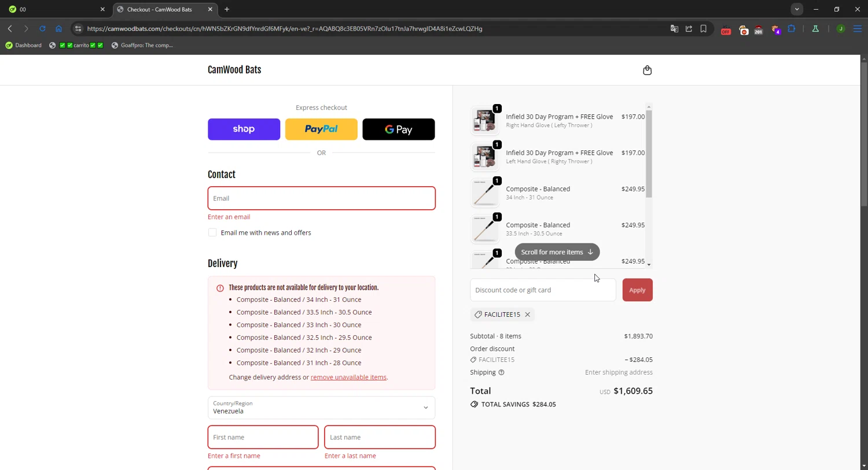Screen dimensions: 868x470
Task: Click the share page icon
Action: [689, 28]
